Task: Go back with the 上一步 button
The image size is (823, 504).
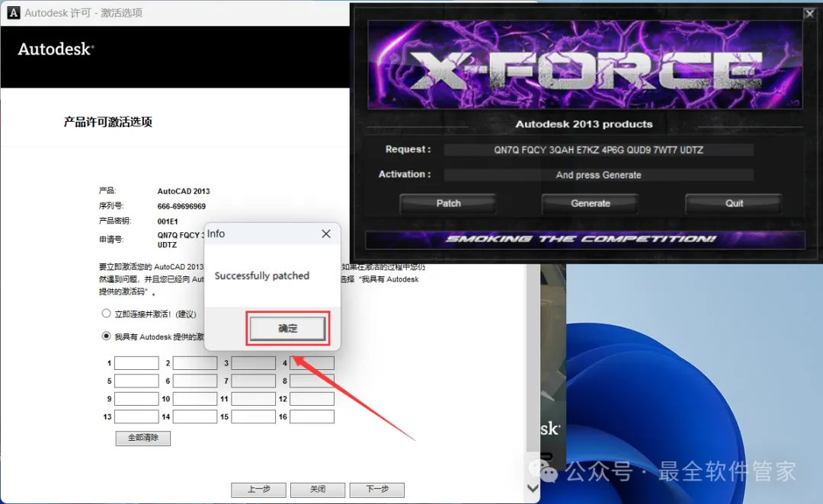Action: (259, 490)
